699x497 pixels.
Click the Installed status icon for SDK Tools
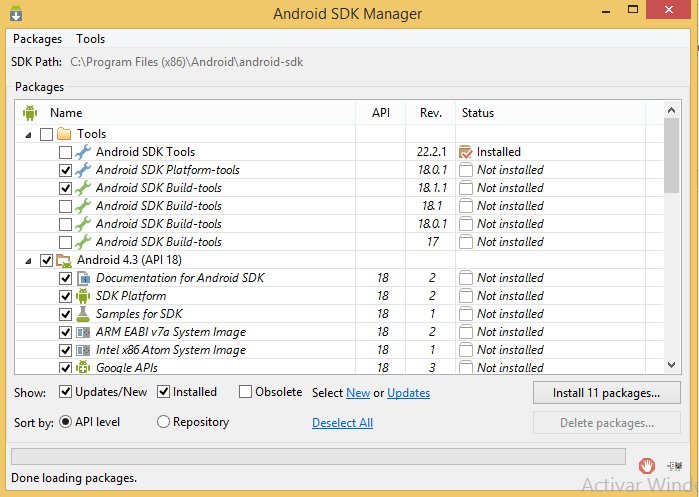(x=465, y=152)
